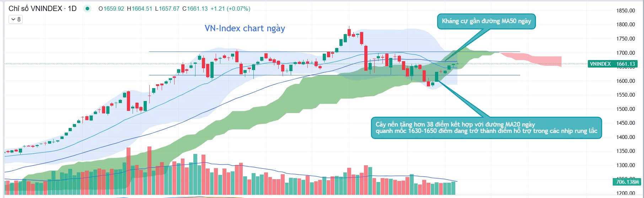Click the 1D interval in chart title
Screen dimensions: 644x198
tap(72, 9)
